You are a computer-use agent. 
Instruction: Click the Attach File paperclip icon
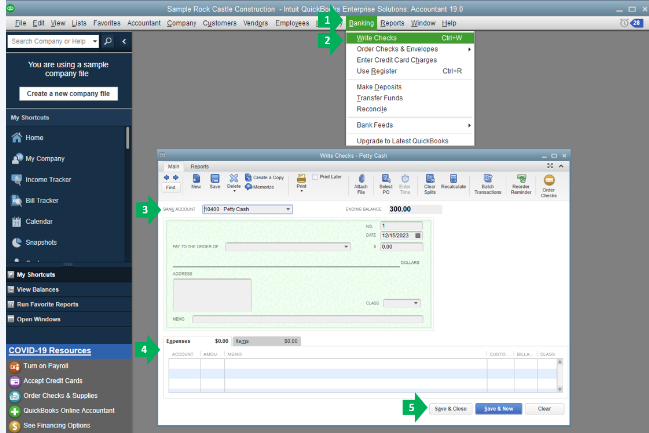[361, 178]
